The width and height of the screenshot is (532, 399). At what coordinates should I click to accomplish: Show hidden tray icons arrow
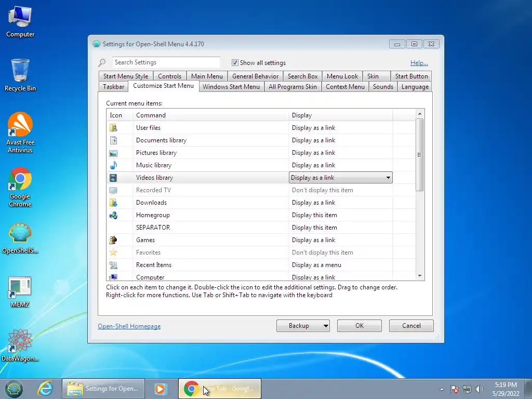(x=442, y=389)
